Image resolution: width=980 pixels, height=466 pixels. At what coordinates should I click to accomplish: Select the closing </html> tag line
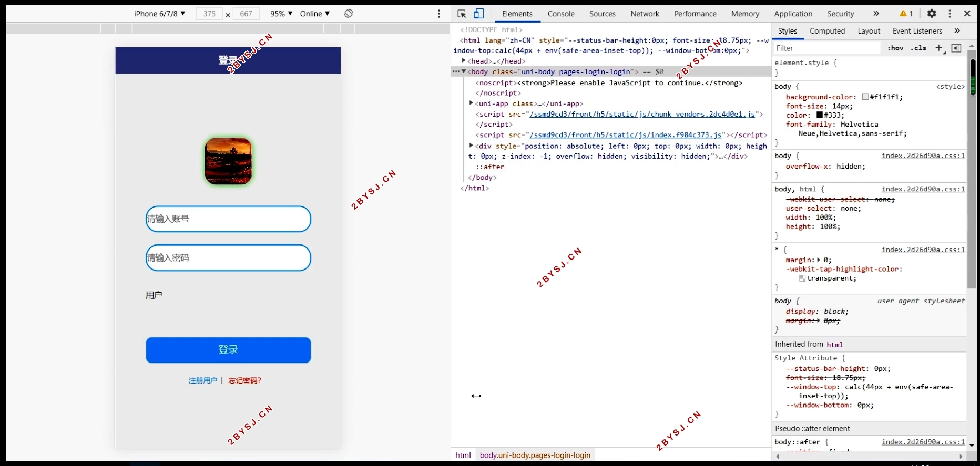pyautogui.click(x=475, y=188)
